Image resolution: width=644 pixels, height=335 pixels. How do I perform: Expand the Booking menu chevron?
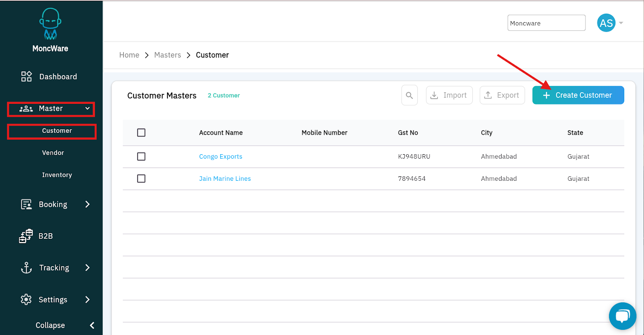point(87,204)
